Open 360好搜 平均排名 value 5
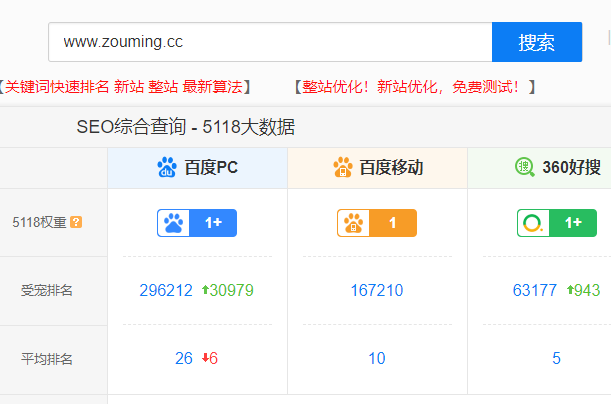This screenshot has height=404, width=611. coord(556,358)
